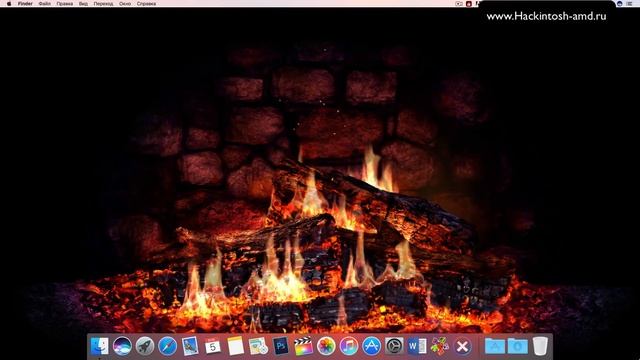Launch Adobe Photoshop
Image resolution: width=640 pixels, height=360 pixels.
coord(281,347)
